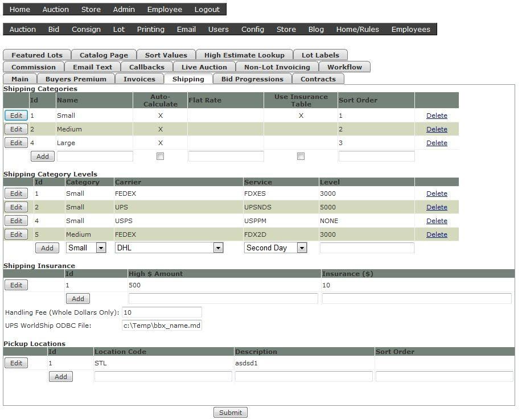The width and height of the screenshot is (522, 420).
Task: Open the top Store menu beside Admin
Action: pos(91,9)
